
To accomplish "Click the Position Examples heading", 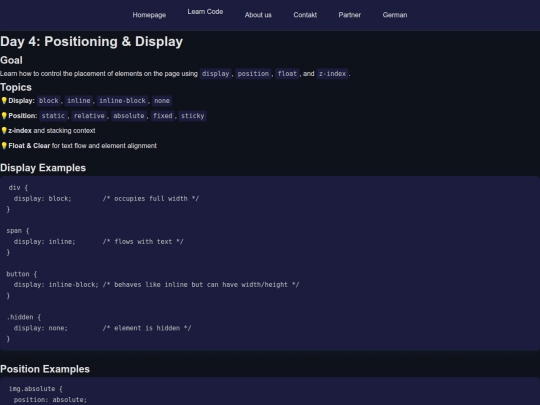I will pos(45,369).
